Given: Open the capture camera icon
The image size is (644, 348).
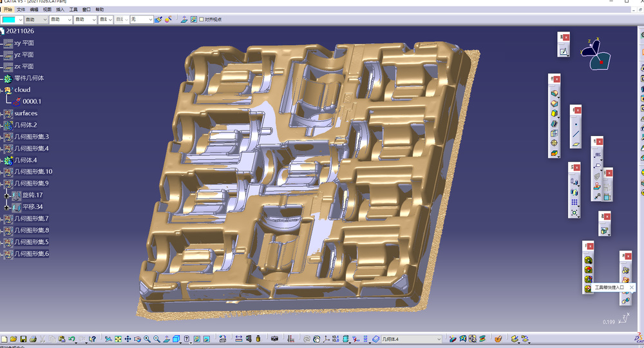Looking at the screenshot, I should [x=274, y=339].
